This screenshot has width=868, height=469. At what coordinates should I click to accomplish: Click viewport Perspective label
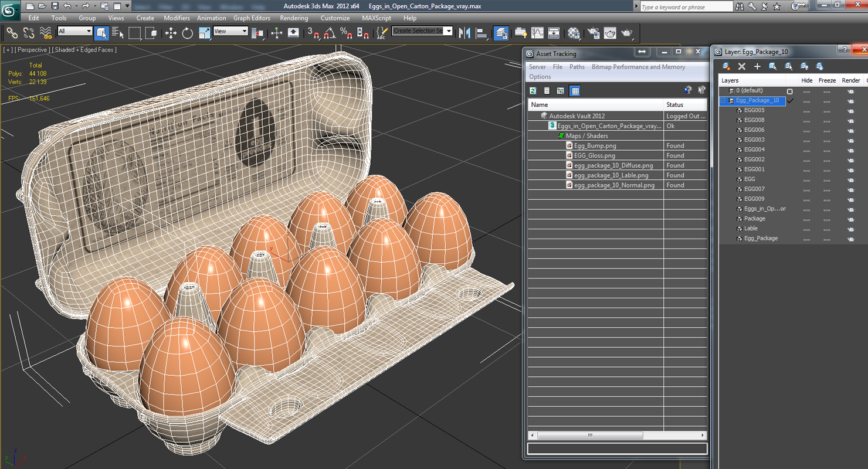tap(32, 50)
